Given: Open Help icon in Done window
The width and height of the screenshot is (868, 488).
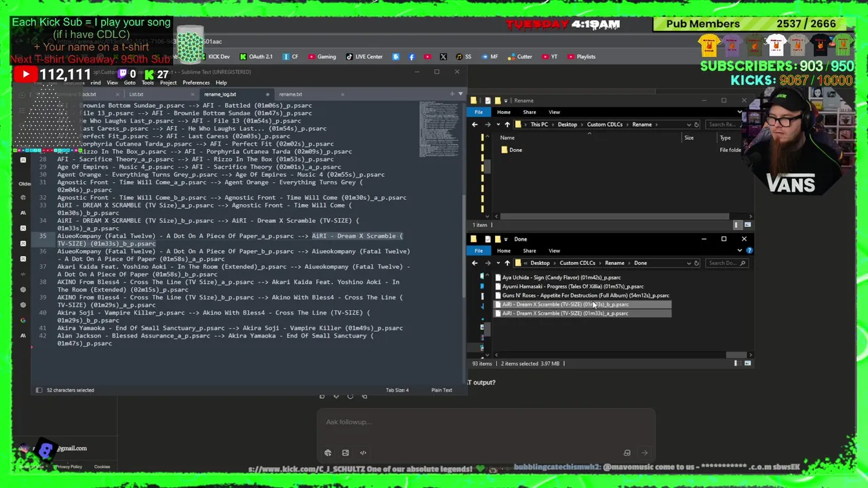Looking at the screenshot, I should (x=749, y=251).
